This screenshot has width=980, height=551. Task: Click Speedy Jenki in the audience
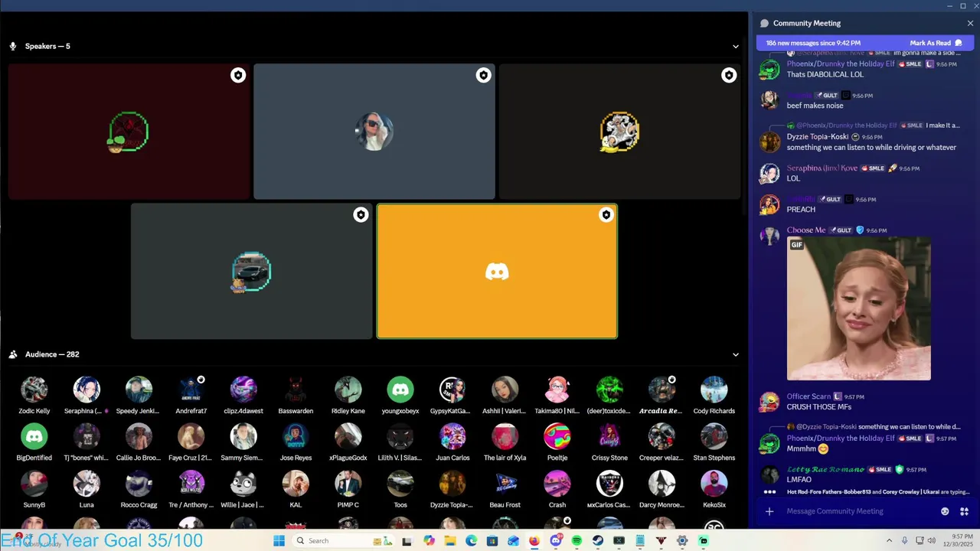coord(139,396)
